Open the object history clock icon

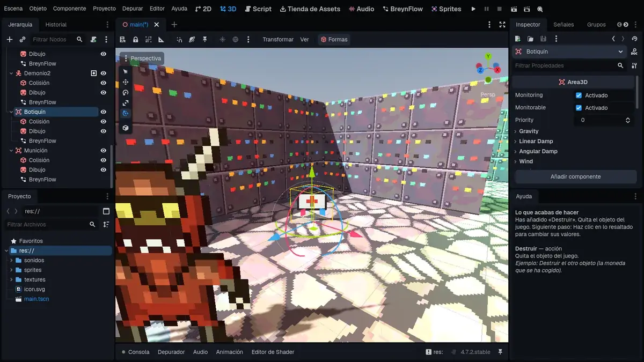point(635,39)
